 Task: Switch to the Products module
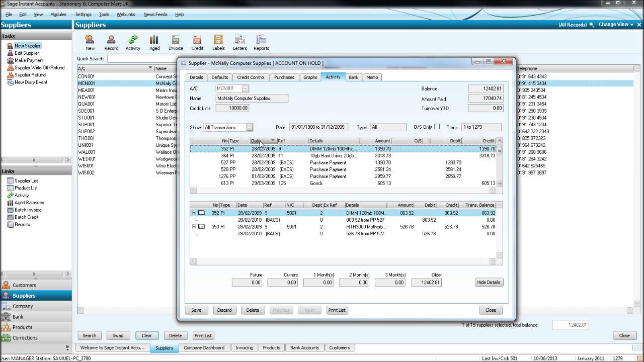(x=36, y=327)
